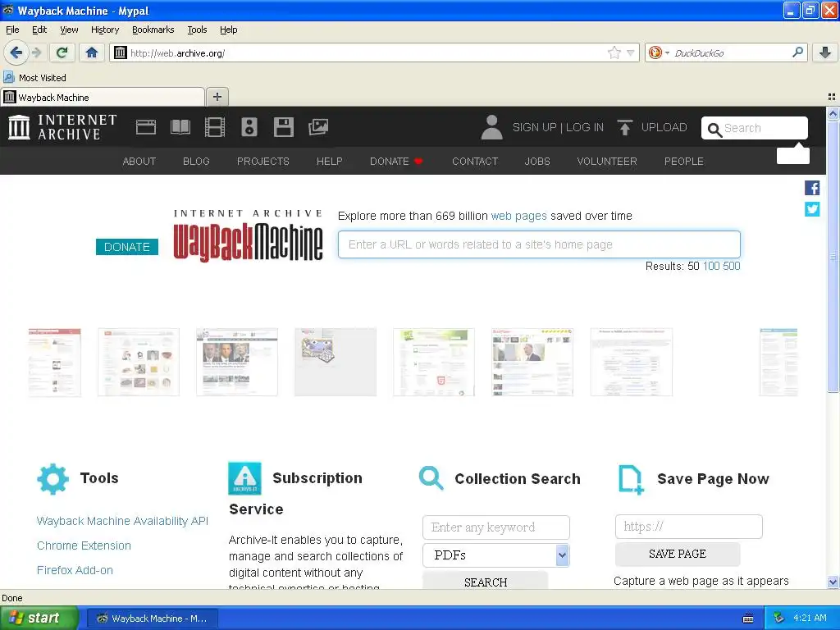This screenshot has width=840, height=630.
Task: Share on Facebook icon
Action: click(812, 188)
